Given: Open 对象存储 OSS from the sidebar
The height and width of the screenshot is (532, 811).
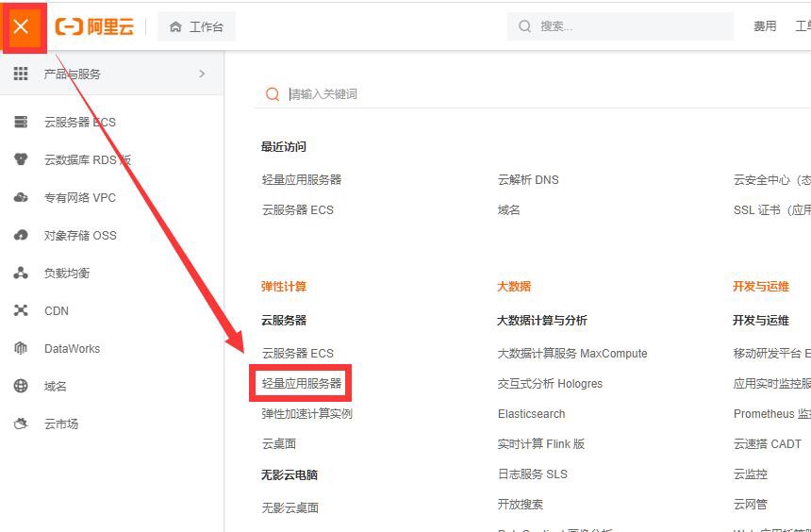Looking at the screenshot, I should click(80, 235).
